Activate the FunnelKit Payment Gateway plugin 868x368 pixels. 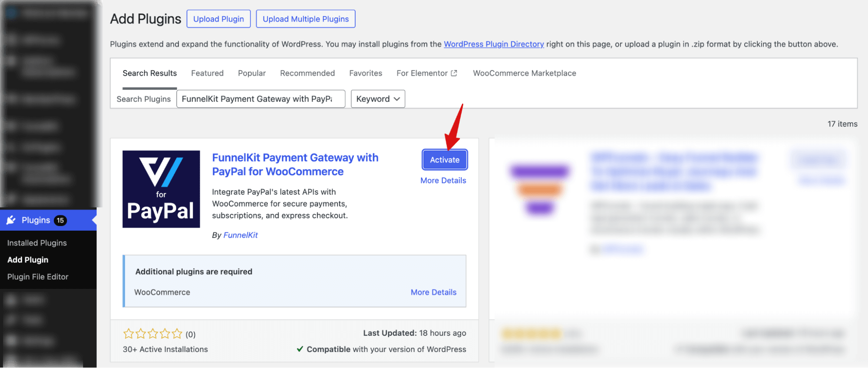[x=444, y=159]
